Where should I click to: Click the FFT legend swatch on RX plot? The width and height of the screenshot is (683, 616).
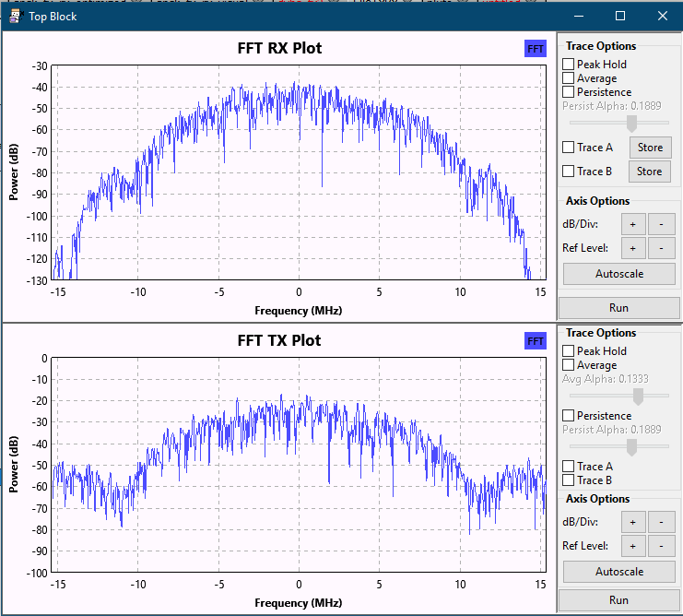pos(535,49)
